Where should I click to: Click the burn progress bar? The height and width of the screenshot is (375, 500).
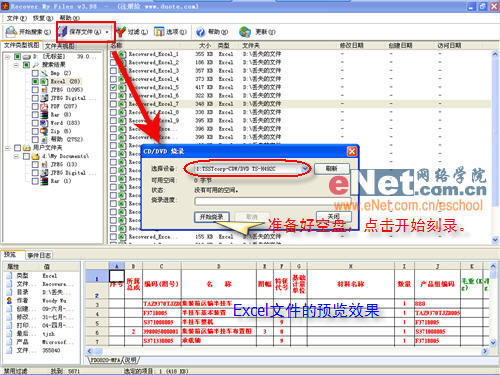[273, 201]
